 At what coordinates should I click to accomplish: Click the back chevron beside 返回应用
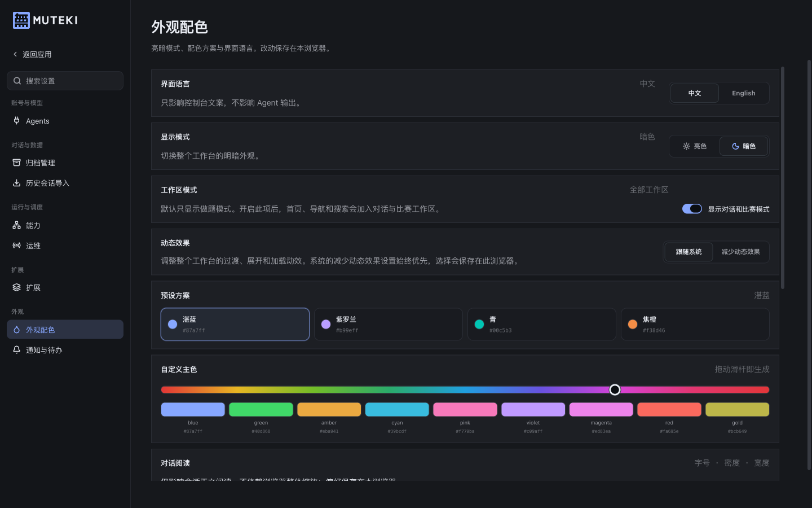pos(15,54)
